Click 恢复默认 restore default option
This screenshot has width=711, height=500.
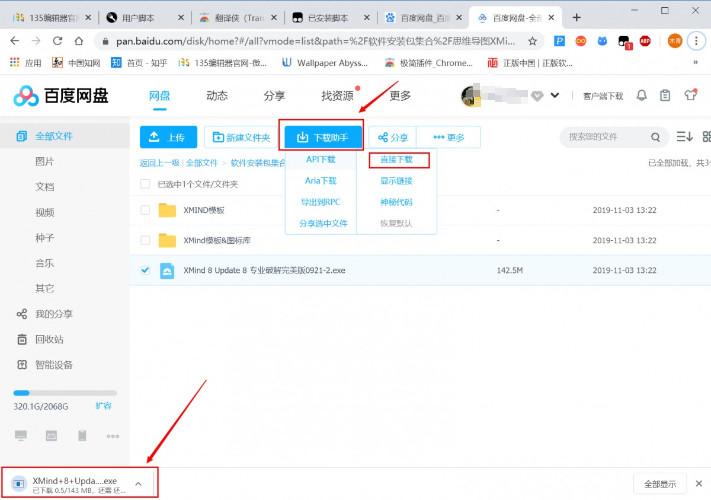[396, 223]
